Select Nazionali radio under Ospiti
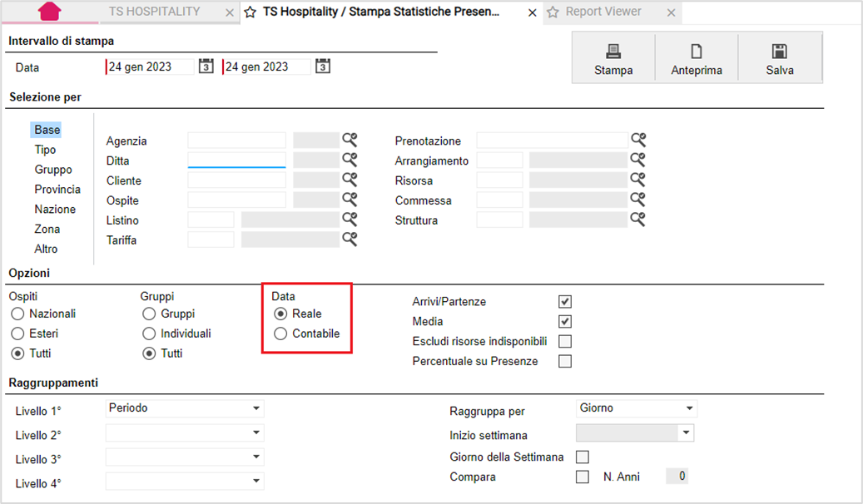The width and height of the screenshot is (863, 504). pos(17,314)
